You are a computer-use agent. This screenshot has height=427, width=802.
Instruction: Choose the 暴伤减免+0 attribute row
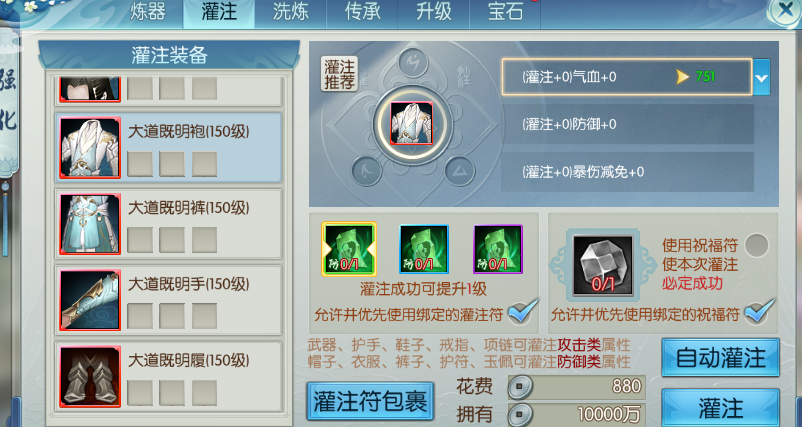(627, 172)
